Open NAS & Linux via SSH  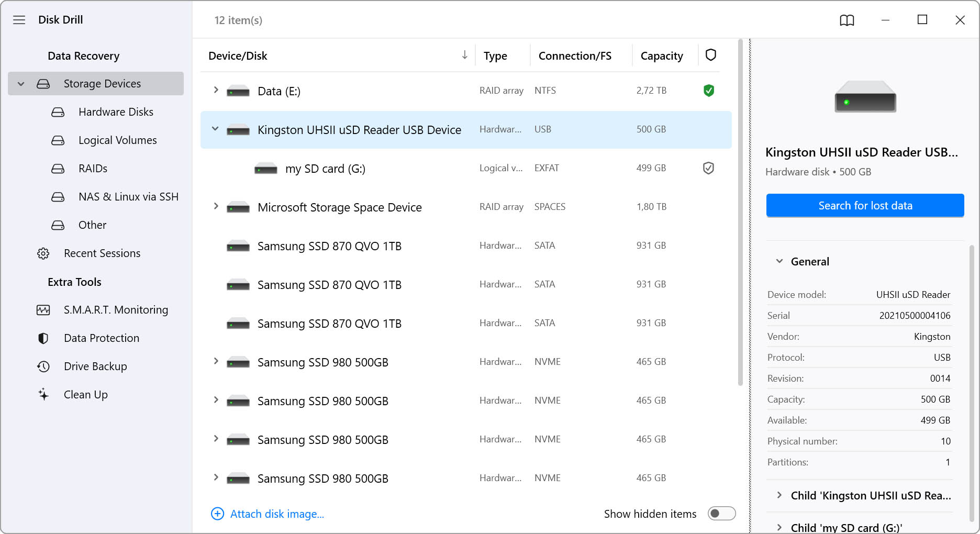point(128,197)
